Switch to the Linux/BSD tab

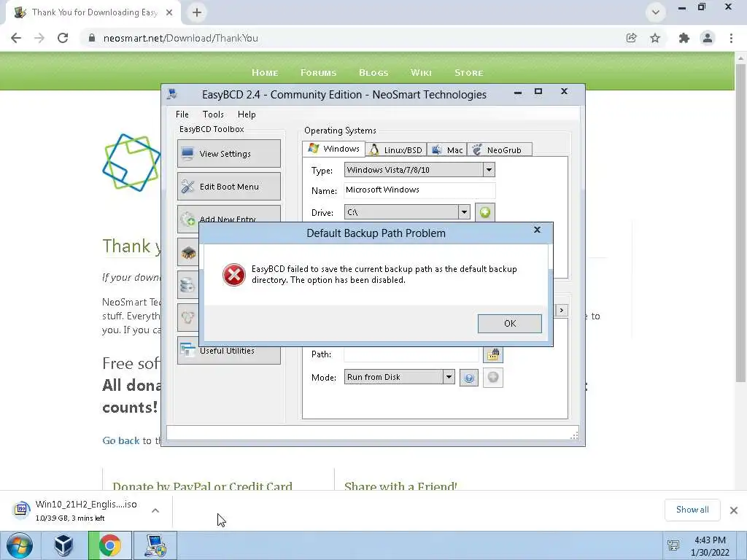396,150
